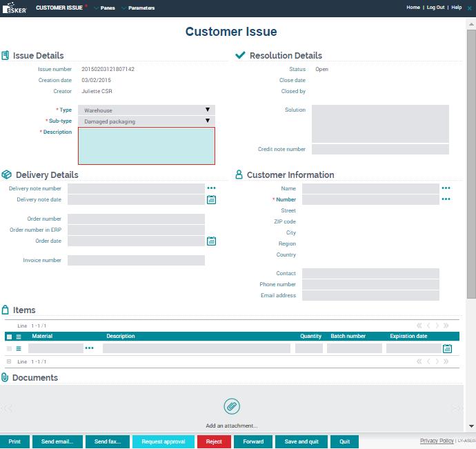Open the Expiration date calendar in Items row
Image resolution: width=476 pixels, height=449 pixels.
coord(447,349)
